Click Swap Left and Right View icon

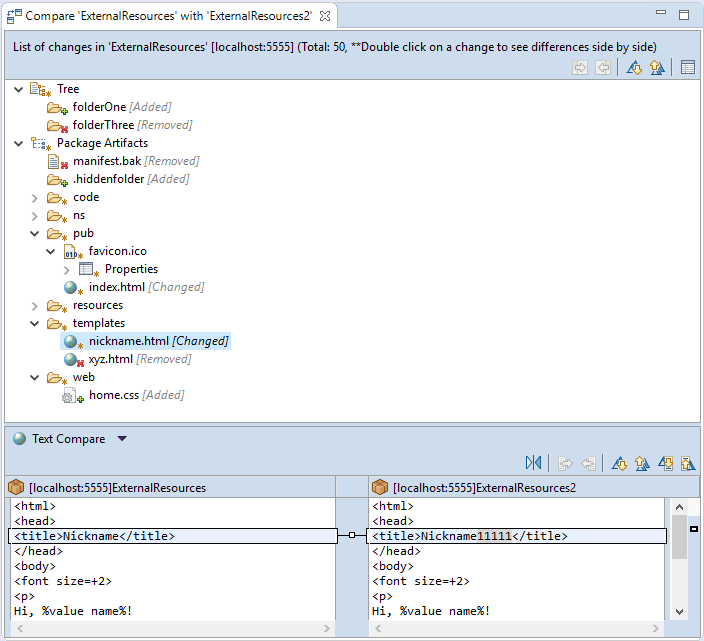coord(533,463)
